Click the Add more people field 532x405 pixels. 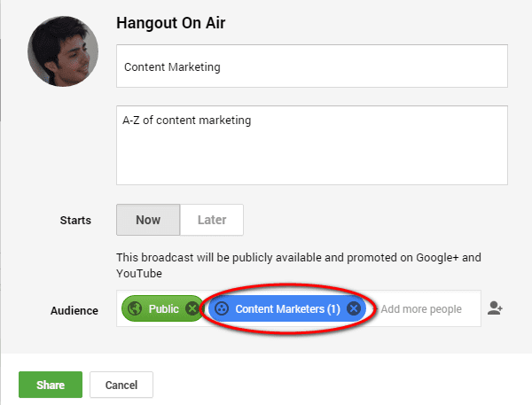(421, 309)
